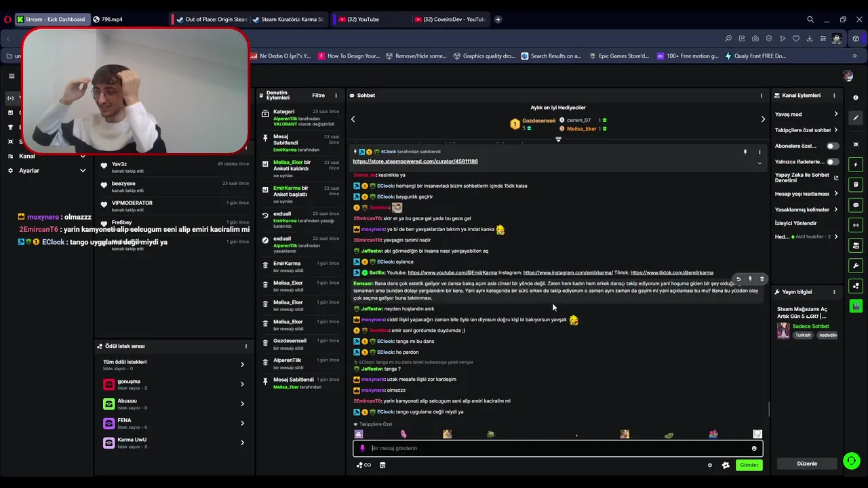Expand Yavaş mod settings

835,114
